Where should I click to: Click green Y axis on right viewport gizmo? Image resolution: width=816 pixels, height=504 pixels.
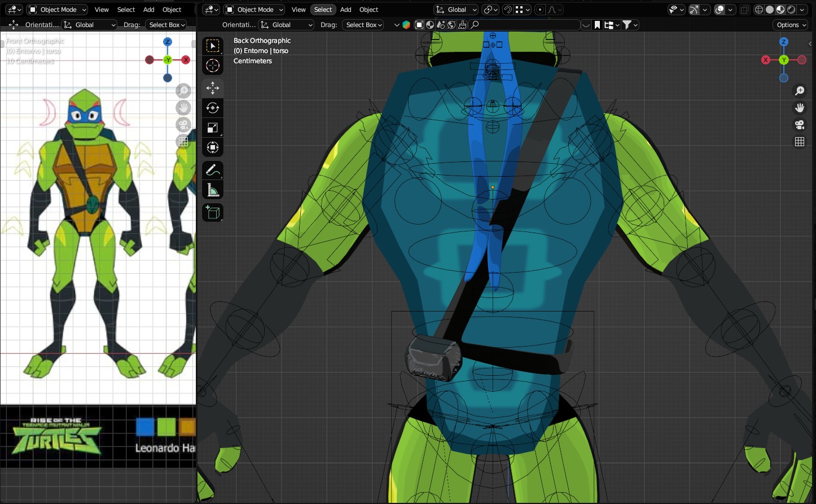click(x=784, y=60)
